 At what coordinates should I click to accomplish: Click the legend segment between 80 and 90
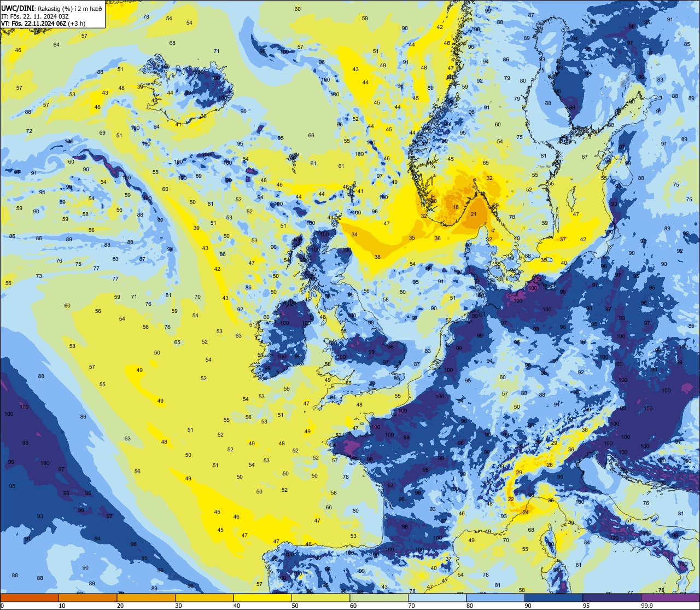495,597
